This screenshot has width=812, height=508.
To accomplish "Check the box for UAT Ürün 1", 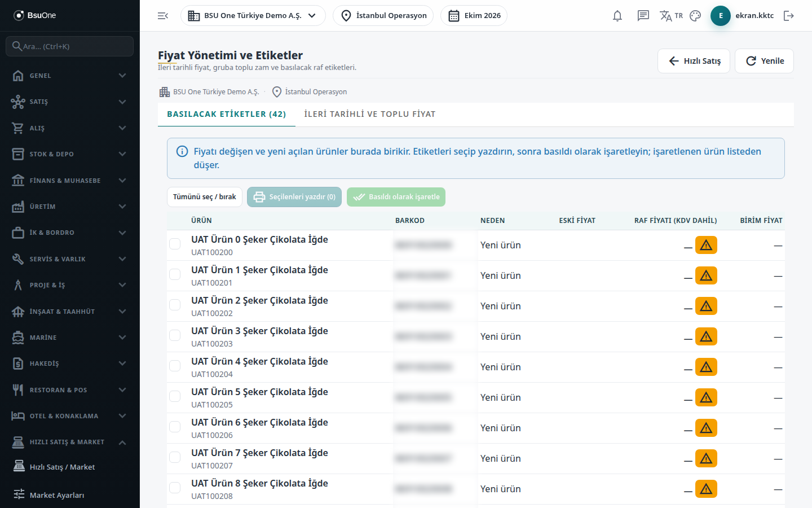I will (175, 274).
